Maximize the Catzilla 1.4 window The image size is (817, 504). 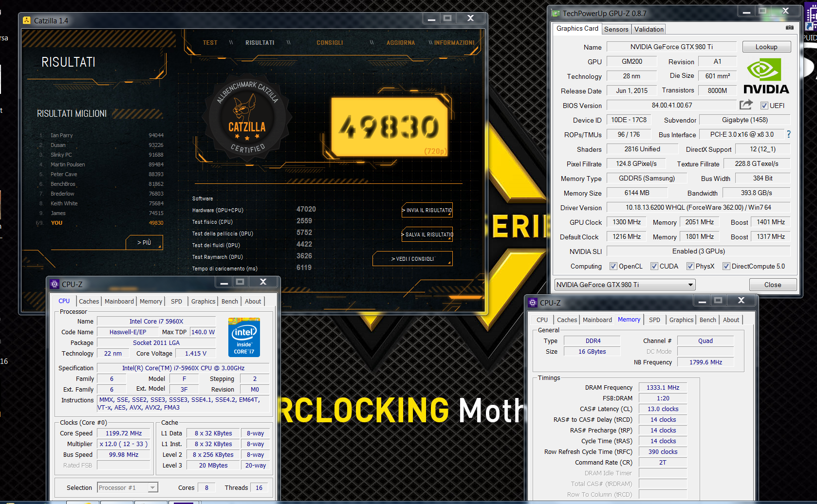[x=447, y=18]
